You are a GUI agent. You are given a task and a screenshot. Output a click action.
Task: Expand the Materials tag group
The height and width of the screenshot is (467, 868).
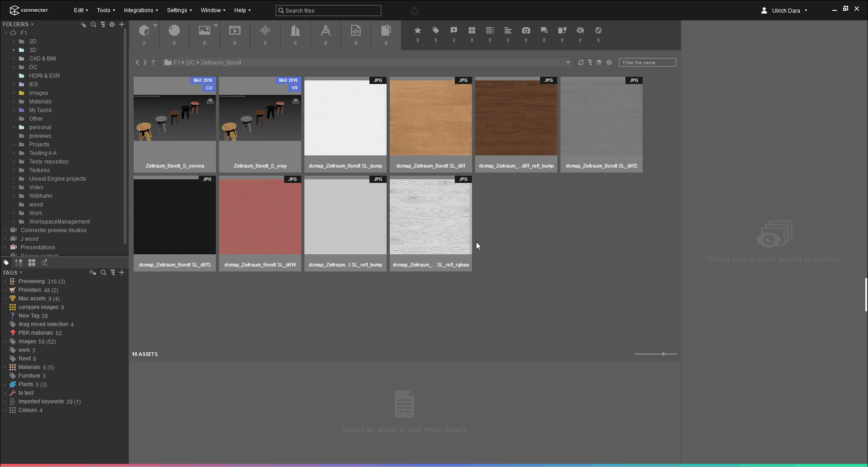pyautogui.click(x=5, y=367)
